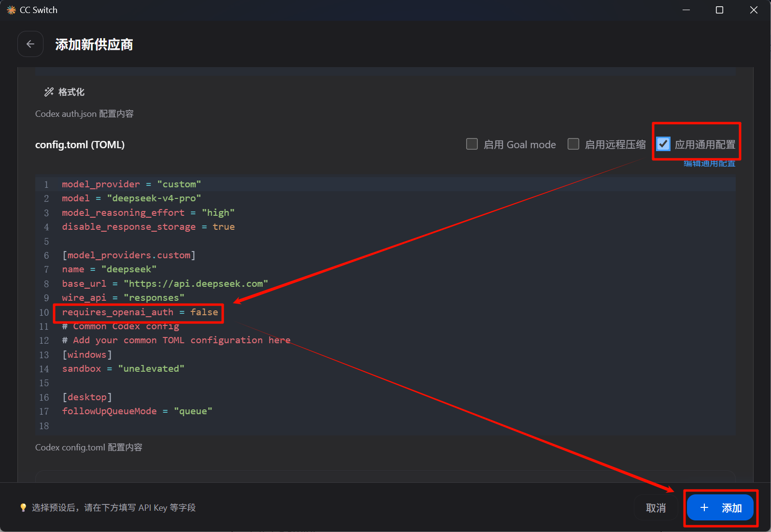This screenshot has width=771, height=532.
Task: Click the 'Codex config.toml 配置内容' caption
Action: [89, 448]
